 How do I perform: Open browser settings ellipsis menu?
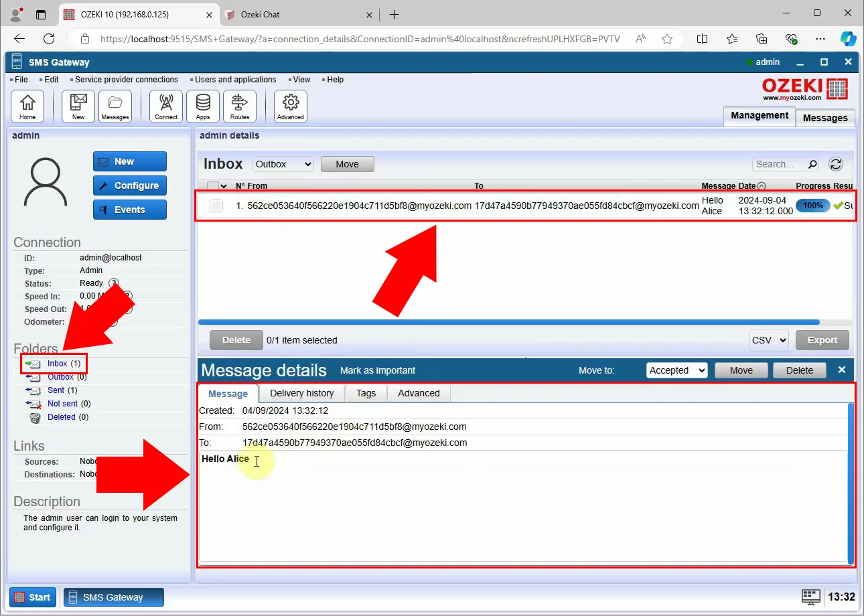820,39
